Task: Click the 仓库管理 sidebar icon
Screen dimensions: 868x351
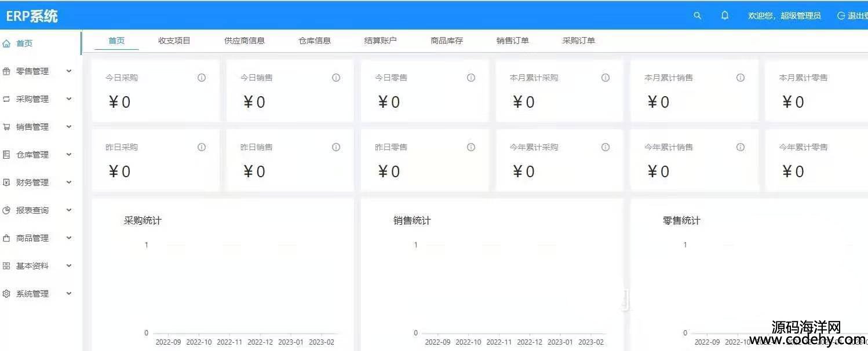Action: [6, 155]
